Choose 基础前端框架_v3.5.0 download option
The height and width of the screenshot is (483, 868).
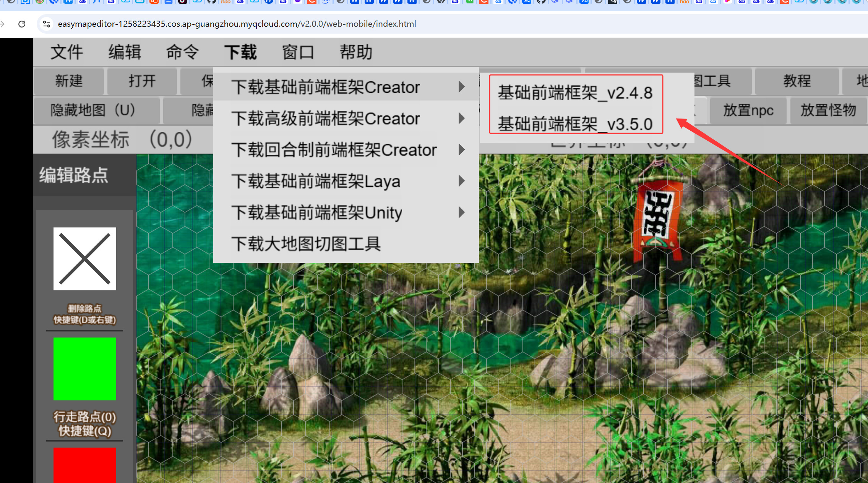point(575,124)
